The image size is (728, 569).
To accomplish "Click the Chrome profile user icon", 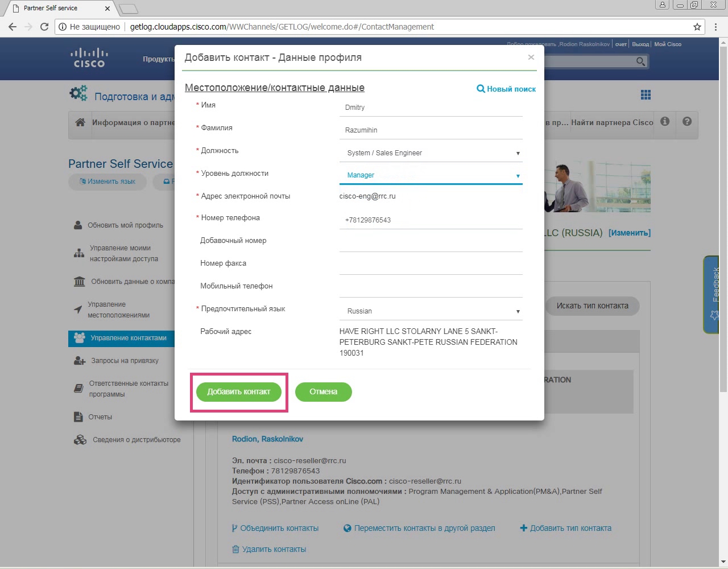I will click(662, 5).
